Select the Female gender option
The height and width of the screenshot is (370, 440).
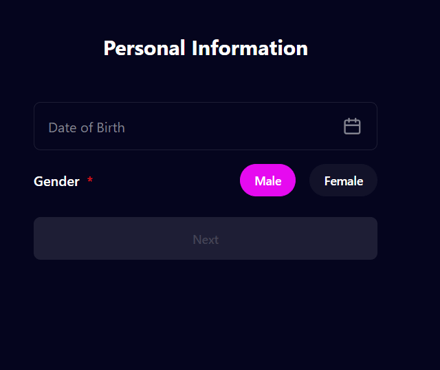343,180
